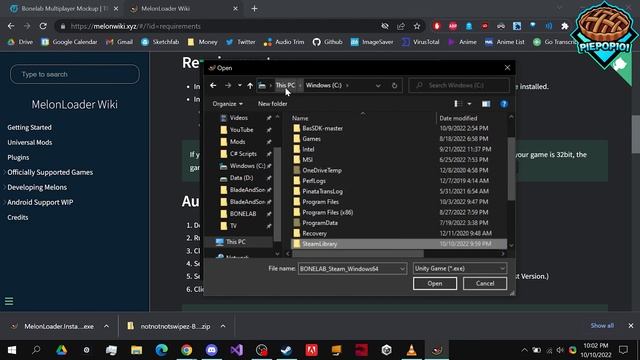Sort by the Date modified column header
The width and height of the screenshot is (640, 360).
pos(458,118)
